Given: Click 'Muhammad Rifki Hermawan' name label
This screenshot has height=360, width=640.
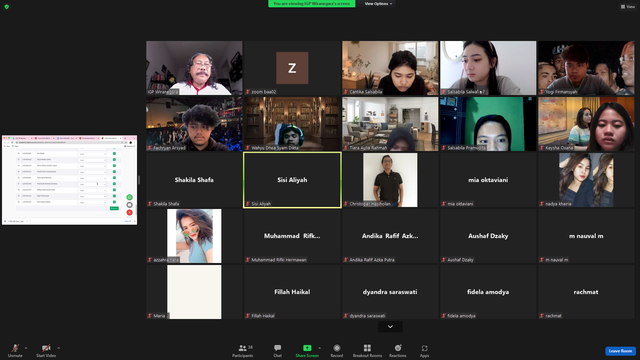Looking at the screenshot, I should (279, 260).
